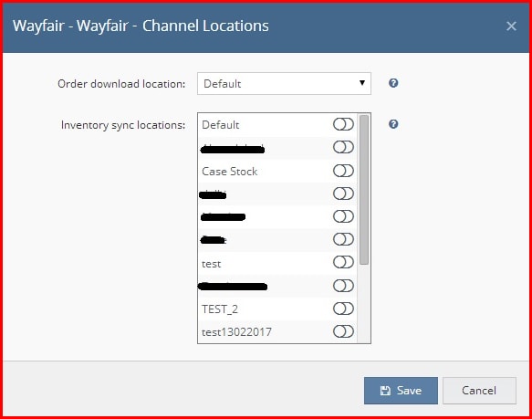Screen dimensions: 532x419
Task: Switch on the test location toggle
Action: (343, 262)
